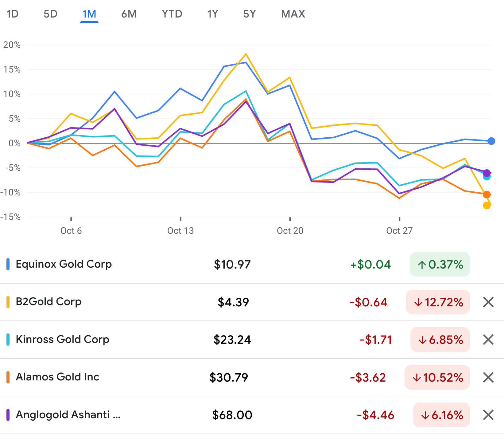Open Equinox Gold Corp stock

(64, 264)
